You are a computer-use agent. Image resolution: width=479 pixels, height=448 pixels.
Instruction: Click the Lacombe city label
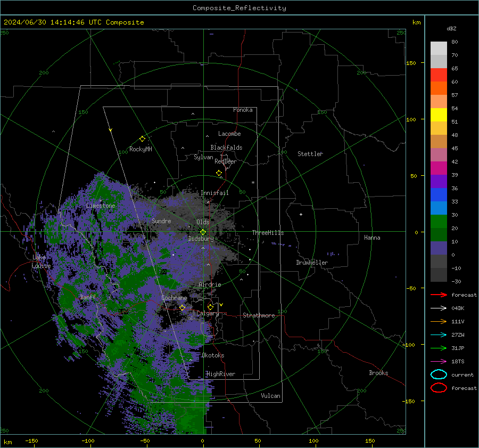[x=229, y=134]
